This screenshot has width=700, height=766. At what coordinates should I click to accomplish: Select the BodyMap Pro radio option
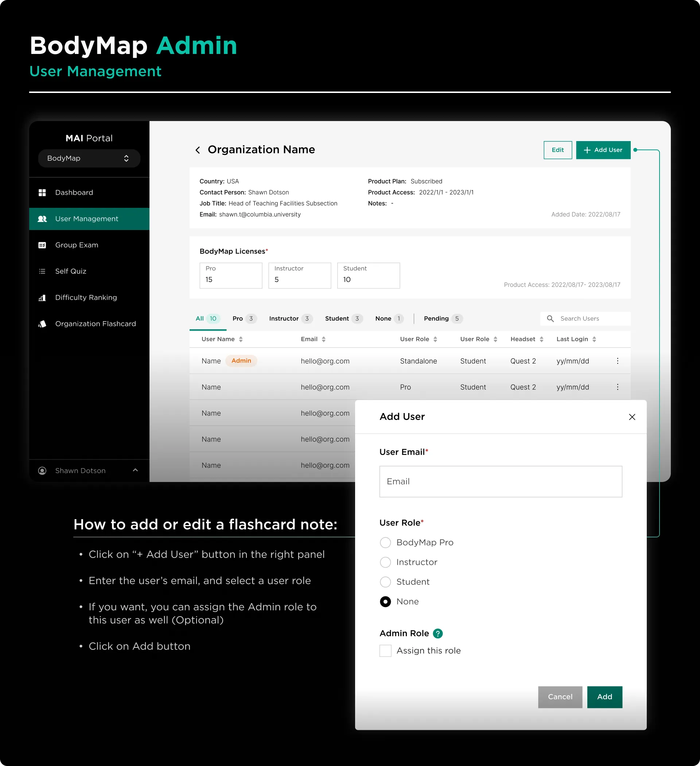pos(385,543)
